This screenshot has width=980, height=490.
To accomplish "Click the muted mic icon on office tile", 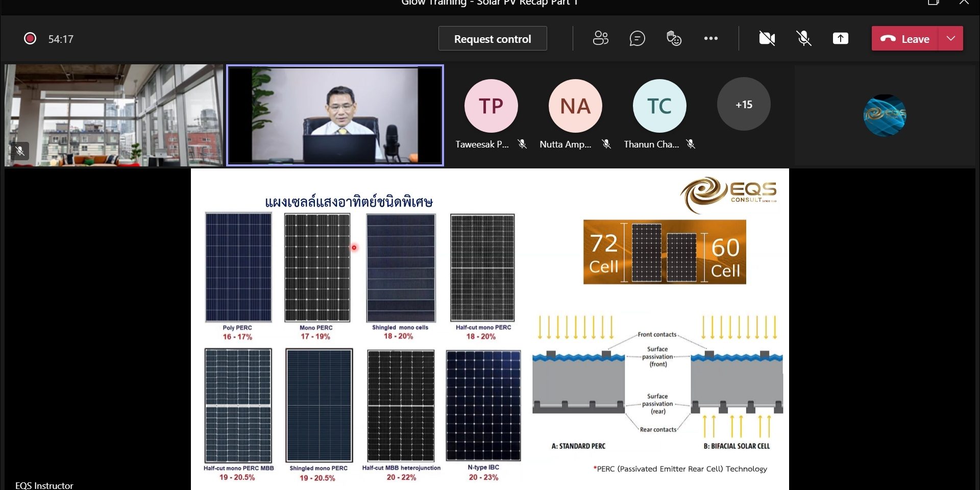I will click(20, 151).
